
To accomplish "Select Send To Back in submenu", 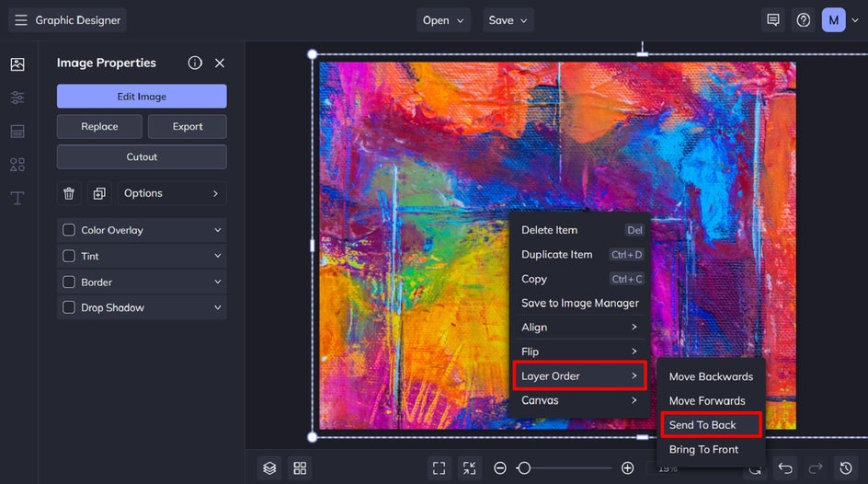I will click(702, 425).
